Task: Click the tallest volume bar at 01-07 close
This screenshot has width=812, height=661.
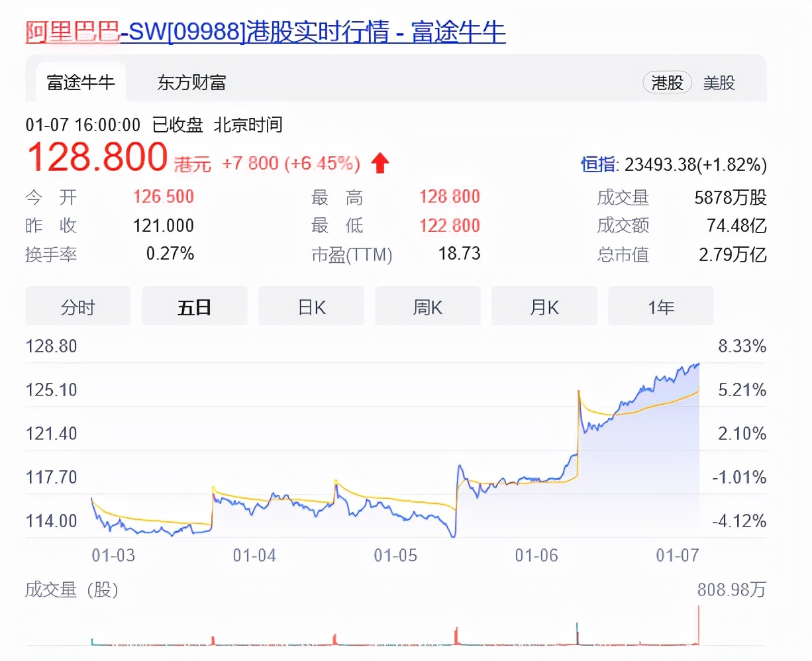Action: coord(698,626)
